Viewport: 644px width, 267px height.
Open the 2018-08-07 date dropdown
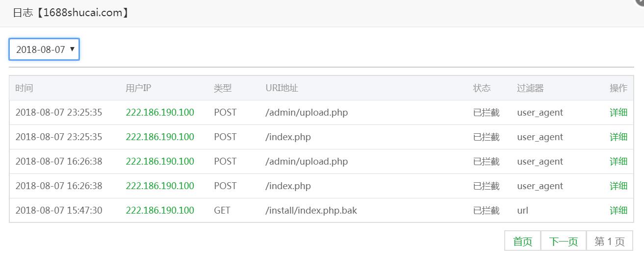pos(44,49)
